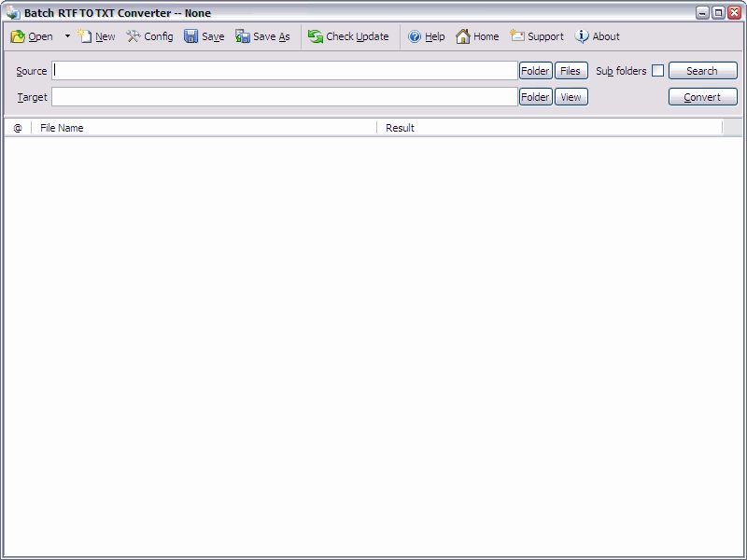
Task: Click Folder next to the Source field
Action: 534,70
